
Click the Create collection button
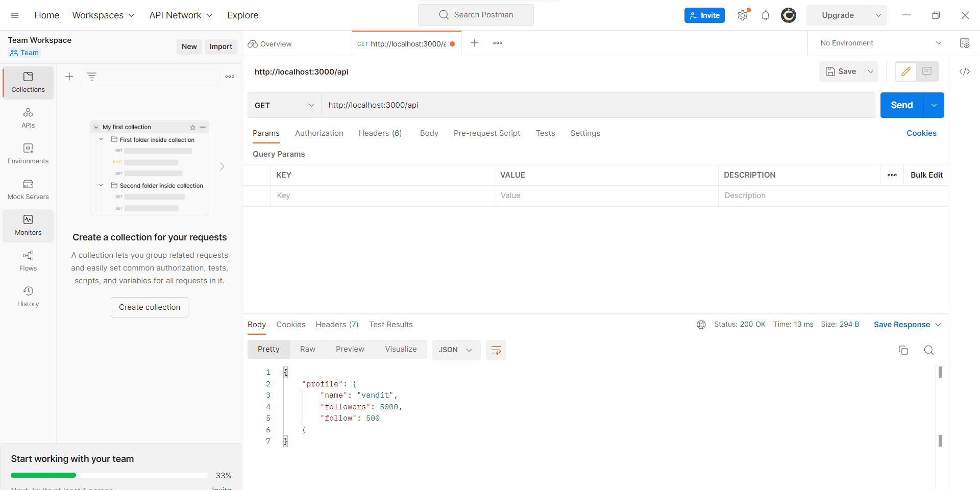point(150,307)
